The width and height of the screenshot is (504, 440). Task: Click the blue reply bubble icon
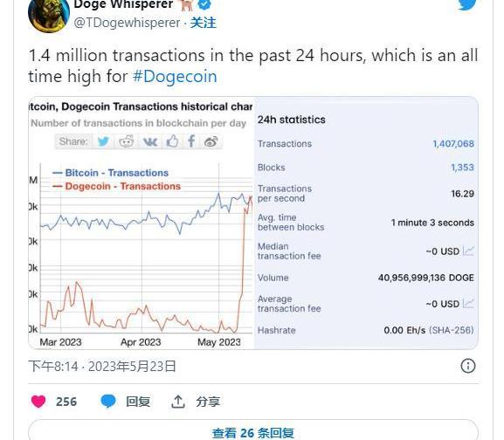tap(108, 402)
